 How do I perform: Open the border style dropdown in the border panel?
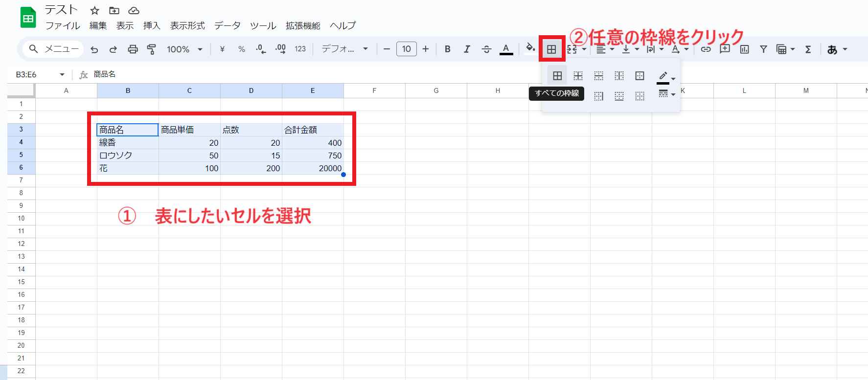pyautogui.click(x=666, y=94)
